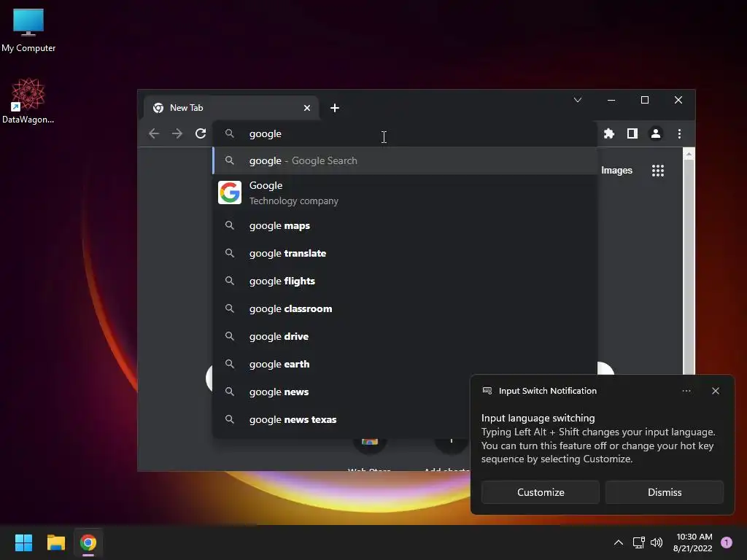Select the Google Technology company suggestion
747x560 pixels.
click(x=405, y=192)
